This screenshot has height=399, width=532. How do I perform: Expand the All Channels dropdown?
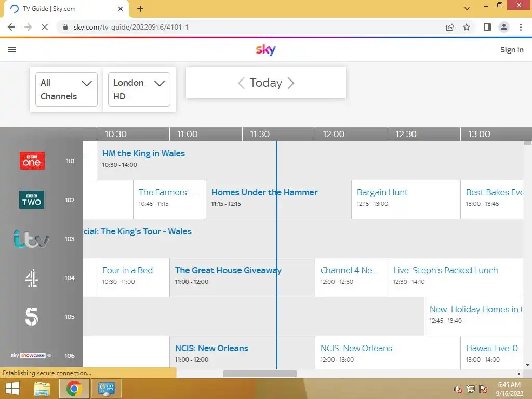click(x=66, y=89)
